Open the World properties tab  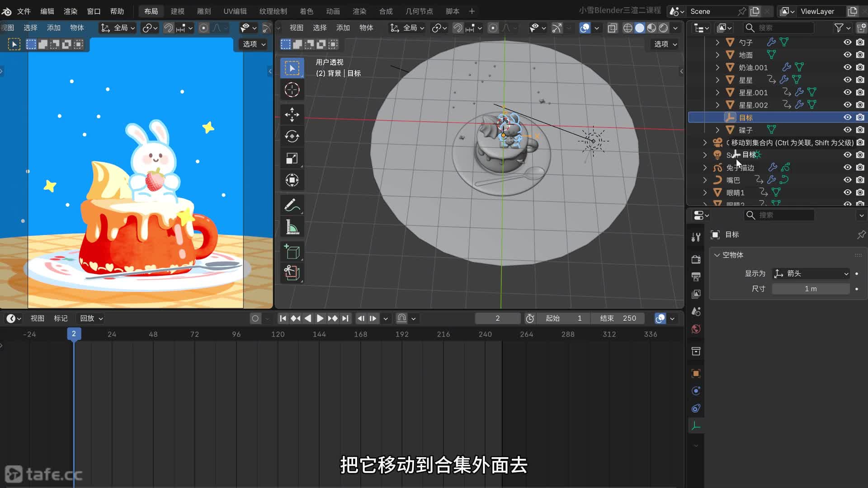(696, 329)
